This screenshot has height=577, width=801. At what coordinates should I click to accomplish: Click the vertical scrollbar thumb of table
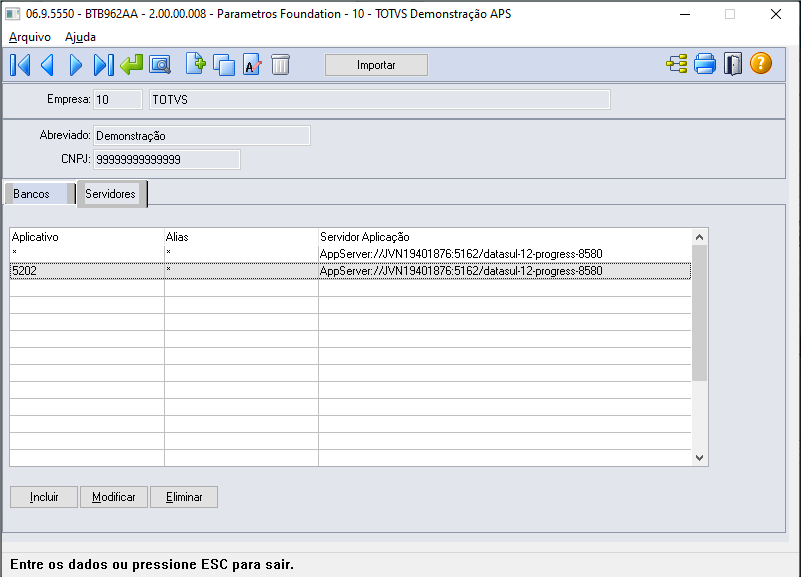(x=699, y=313)
